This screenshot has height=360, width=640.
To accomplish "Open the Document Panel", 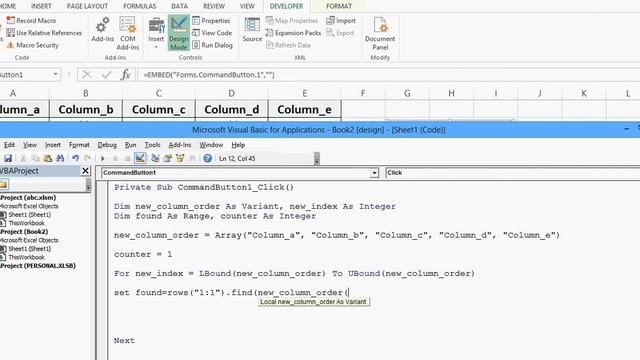I will (x=380, y=33).
